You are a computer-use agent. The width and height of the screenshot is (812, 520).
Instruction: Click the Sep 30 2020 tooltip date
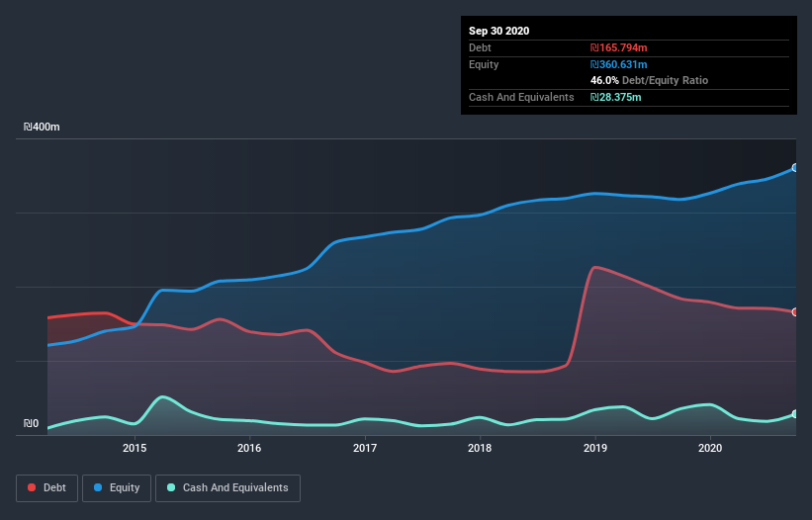[498, 31]
